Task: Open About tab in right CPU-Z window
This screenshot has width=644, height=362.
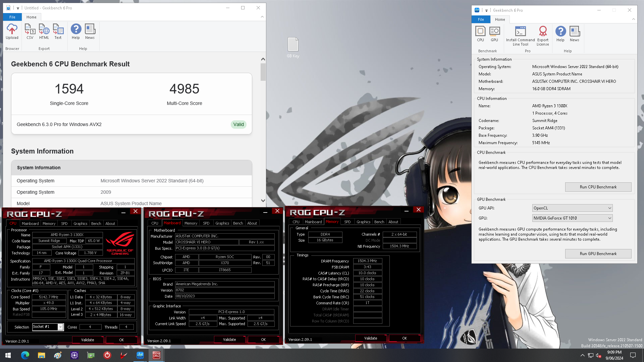Action: (x=393, y=222)
